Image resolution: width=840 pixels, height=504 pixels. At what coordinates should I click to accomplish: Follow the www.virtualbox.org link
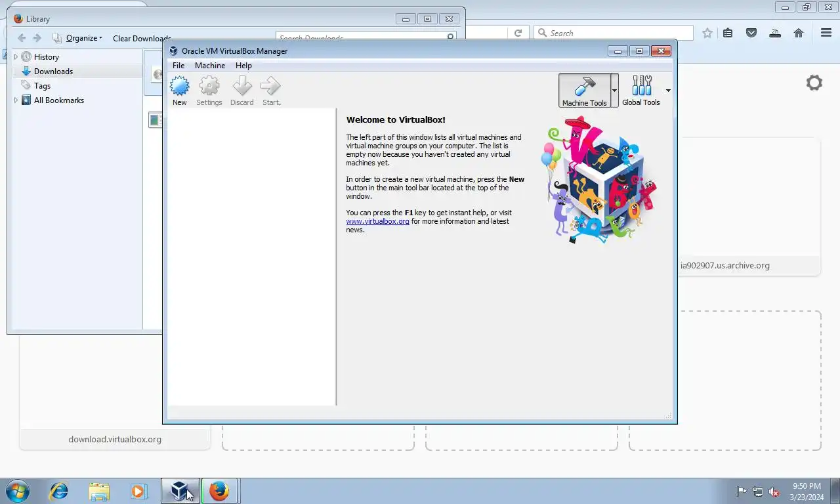[x=377, y=222]
